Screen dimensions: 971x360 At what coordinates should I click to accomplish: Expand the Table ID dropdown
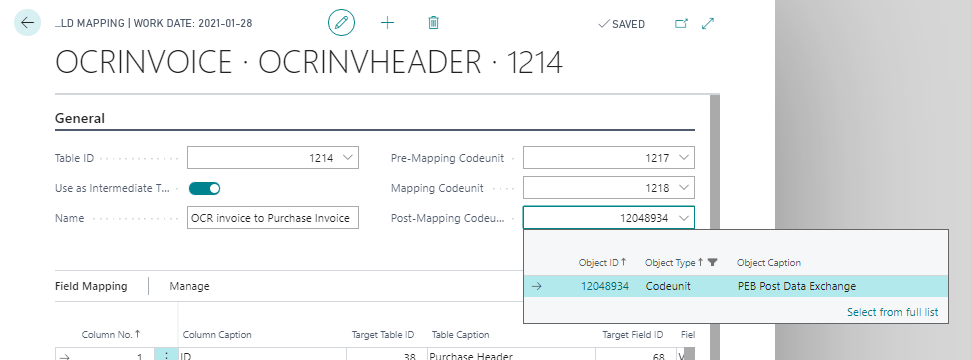tap(348, 157)
